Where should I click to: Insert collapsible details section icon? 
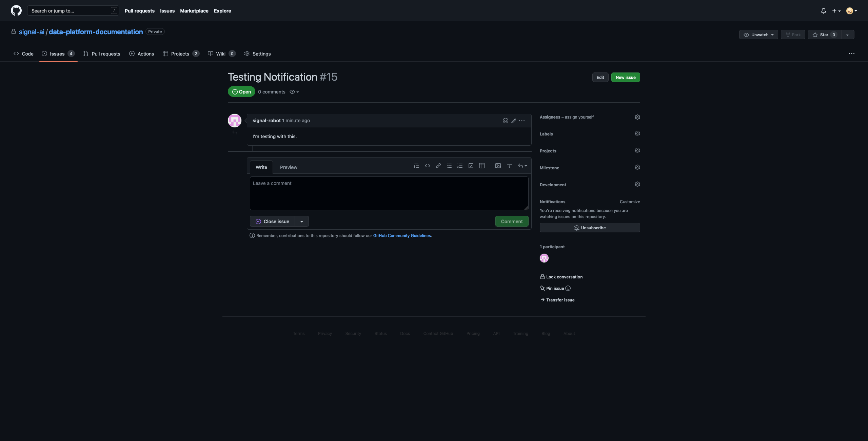(x=509, y=166)
